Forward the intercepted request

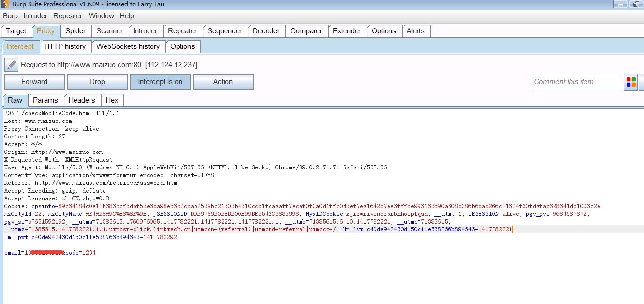coord(34,82)
